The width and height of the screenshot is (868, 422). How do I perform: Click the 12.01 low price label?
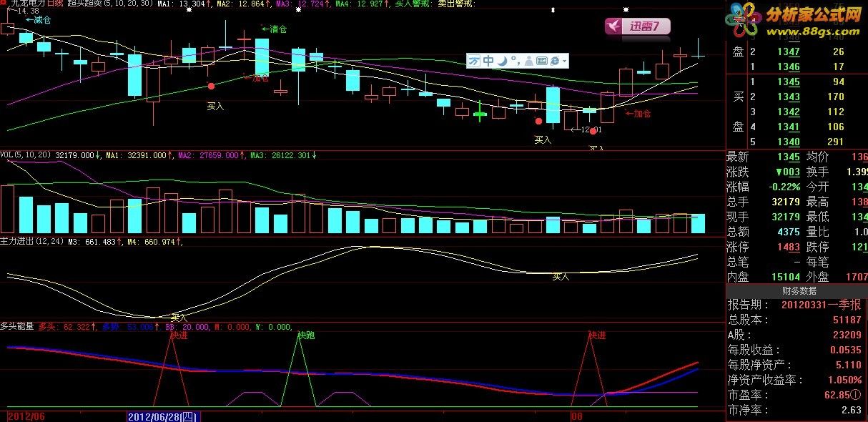click(591, 130)
